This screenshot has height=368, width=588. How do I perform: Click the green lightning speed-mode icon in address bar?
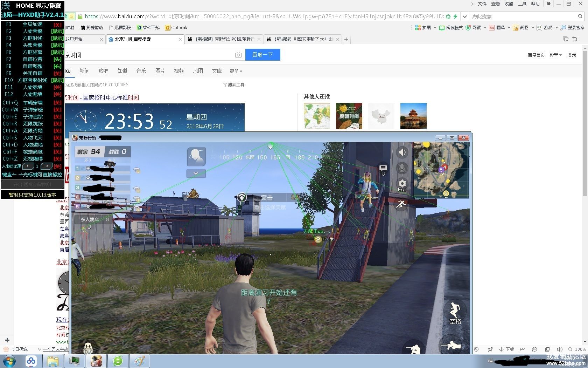pos(455,16)
